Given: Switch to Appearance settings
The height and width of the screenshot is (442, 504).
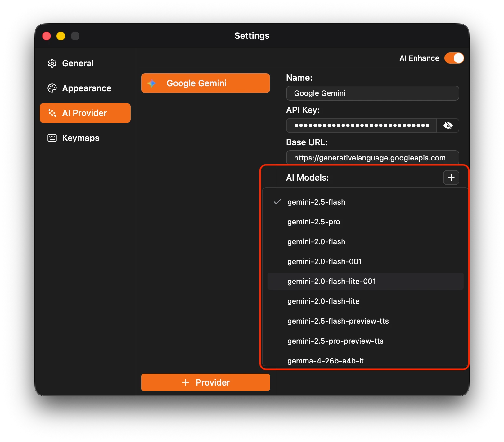Looking at the screenshot, I should 85,88.
